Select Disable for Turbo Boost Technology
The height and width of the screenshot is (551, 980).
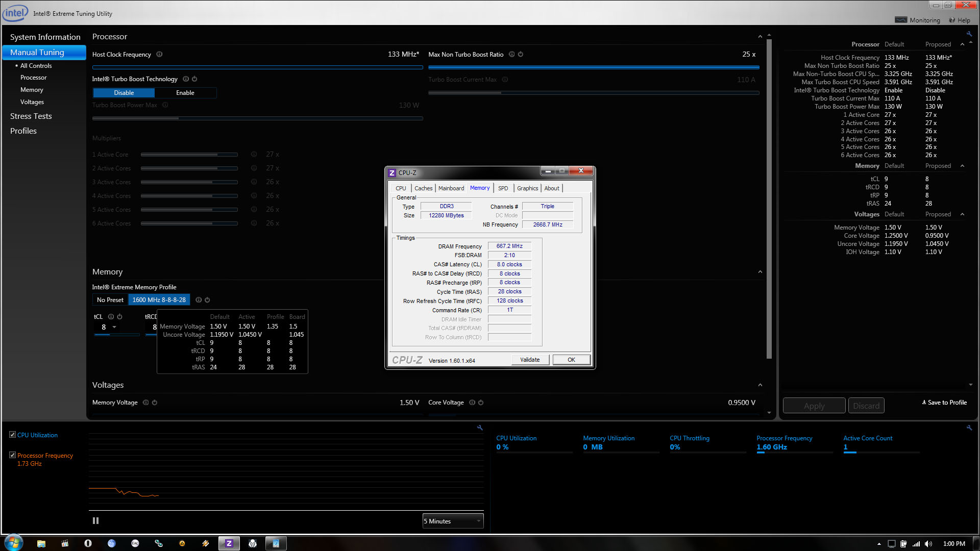click(124, 93)
